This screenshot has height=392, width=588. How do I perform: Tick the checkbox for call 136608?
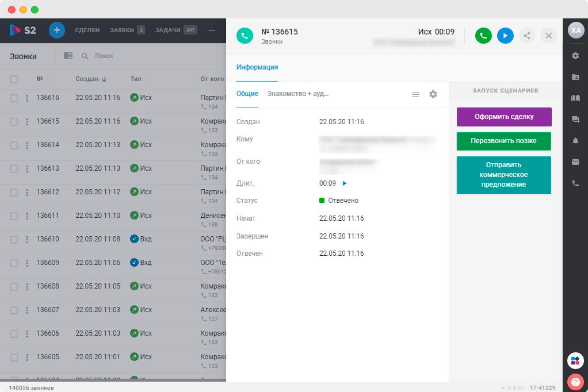click(x=14, y=287)
